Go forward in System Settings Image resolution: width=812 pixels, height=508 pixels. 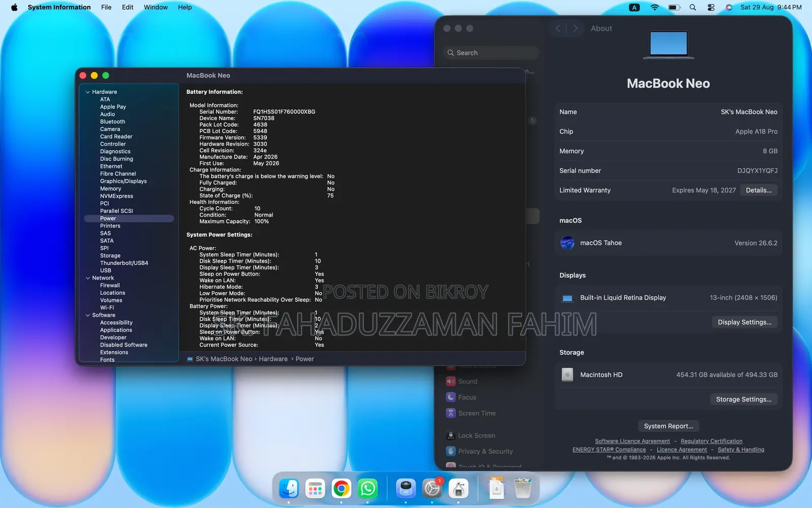(575, 28)
